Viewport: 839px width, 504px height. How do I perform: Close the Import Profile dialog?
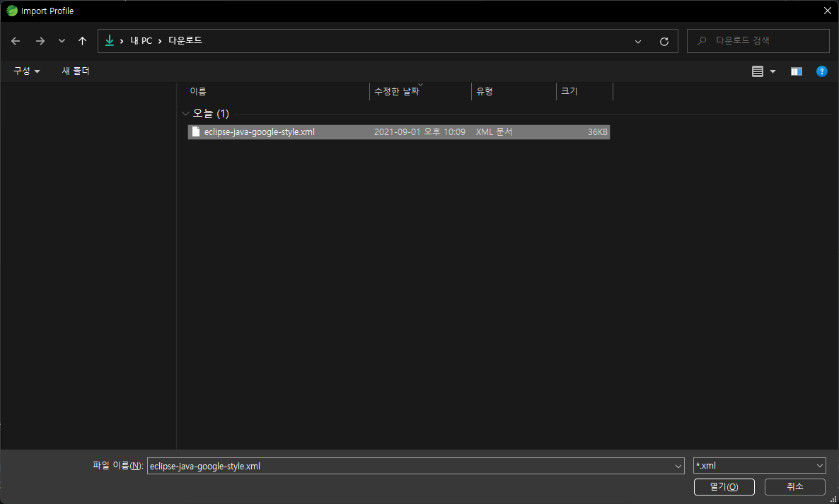827,11
